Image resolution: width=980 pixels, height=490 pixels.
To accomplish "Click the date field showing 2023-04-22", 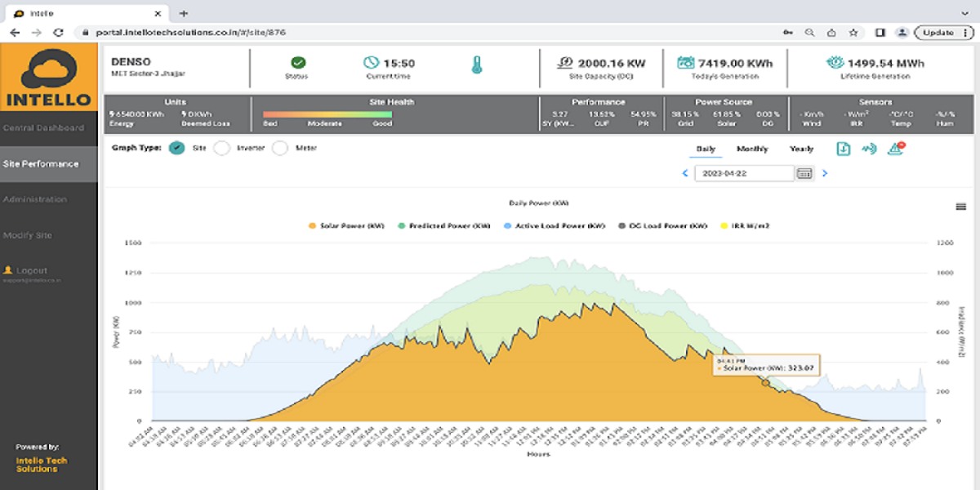I will 744,173.
